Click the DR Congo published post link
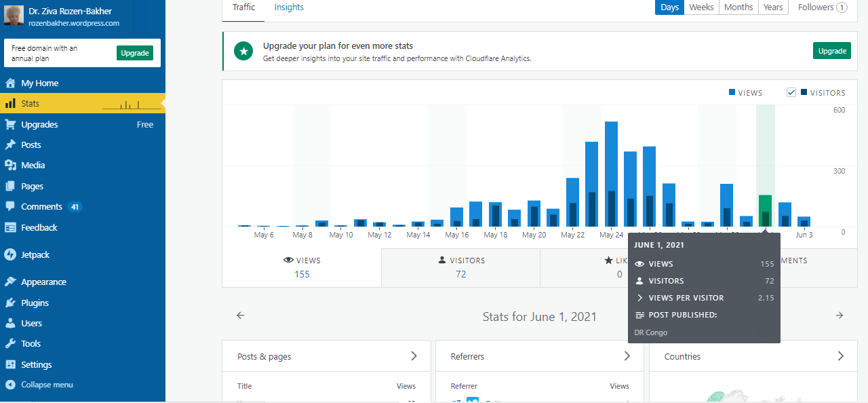 (651, 332)
